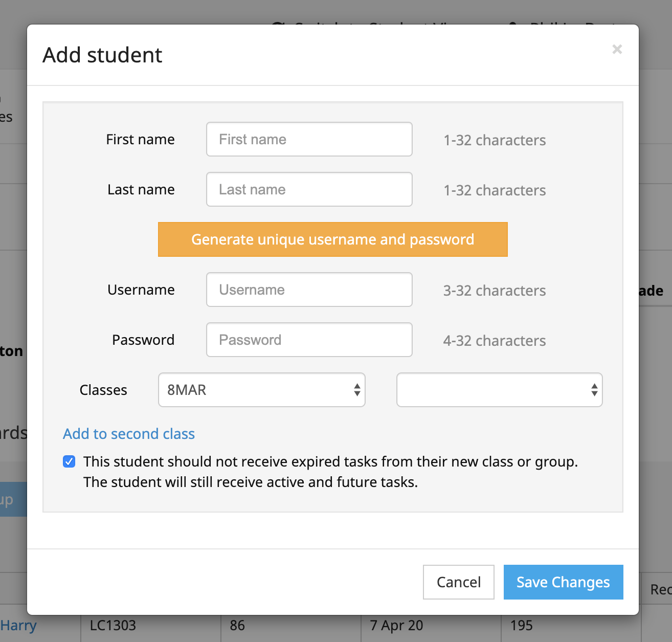Click the Classes label

click(x=103, y=390)
